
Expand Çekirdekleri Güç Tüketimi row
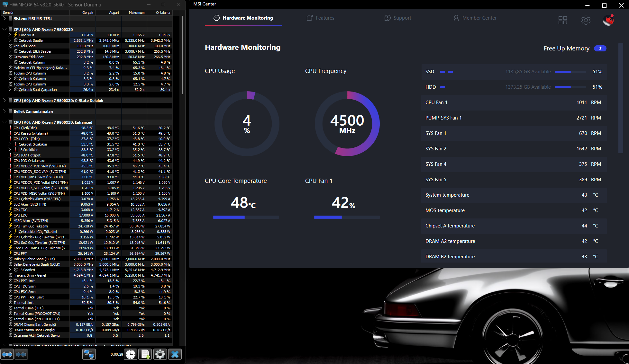coord(10,231)
